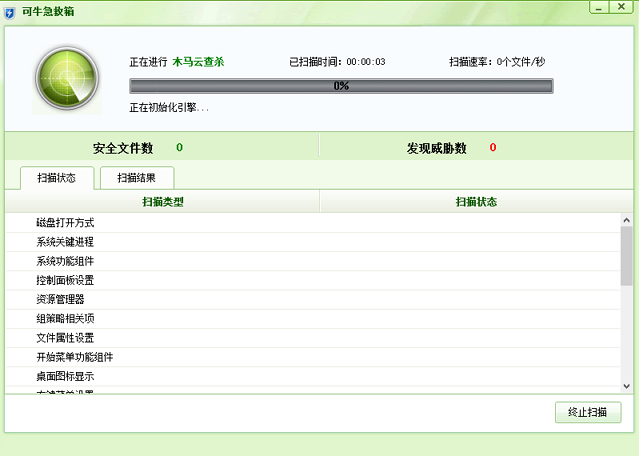This screenshot has height=456, width=639.
Task: Click the green radar scan icon
Action: pos(67,78)
